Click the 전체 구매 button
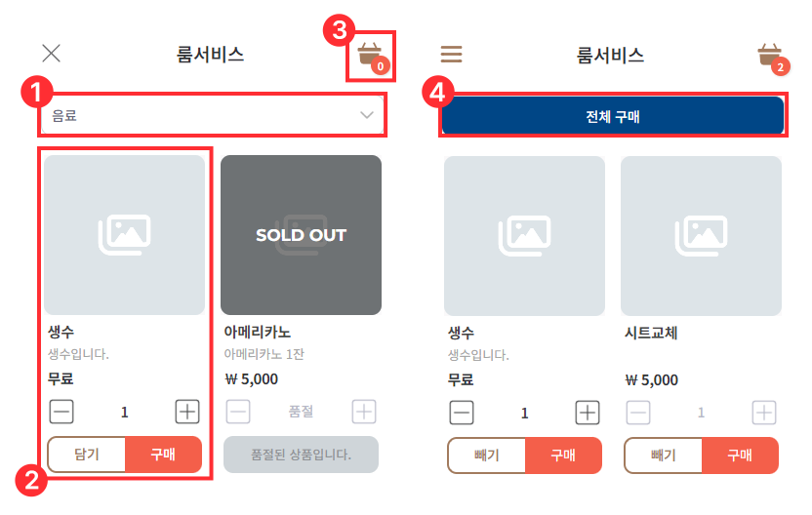Viewport: 812px width, 515px height. pyautogui.click(x=612, y=117)
